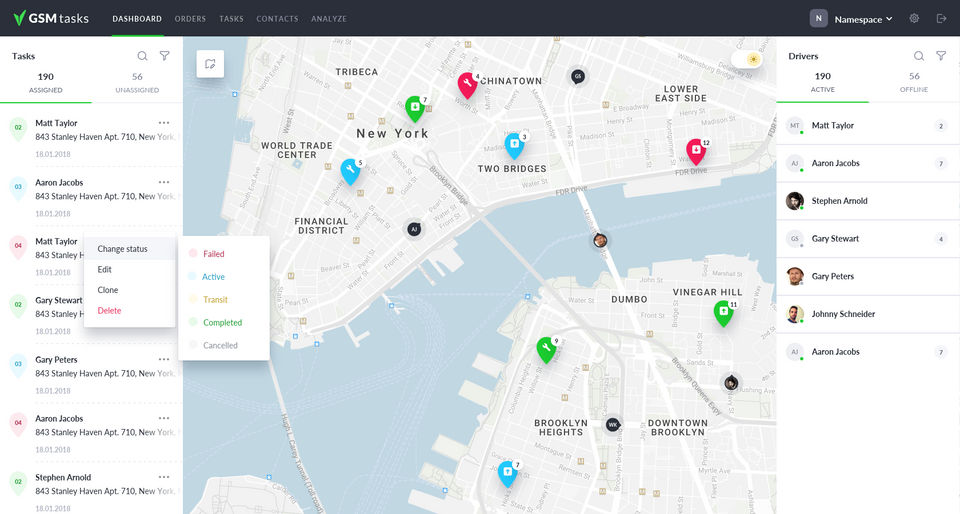Select the blue wrench pin numbered 5
Screen dimensions: 960x514
[x=350, y=171]
